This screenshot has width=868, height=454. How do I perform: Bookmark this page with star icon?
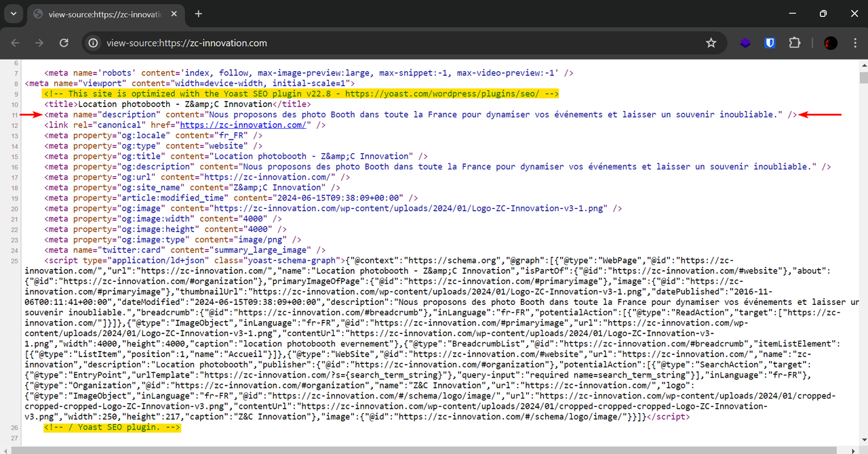click(x=711, y=43)
